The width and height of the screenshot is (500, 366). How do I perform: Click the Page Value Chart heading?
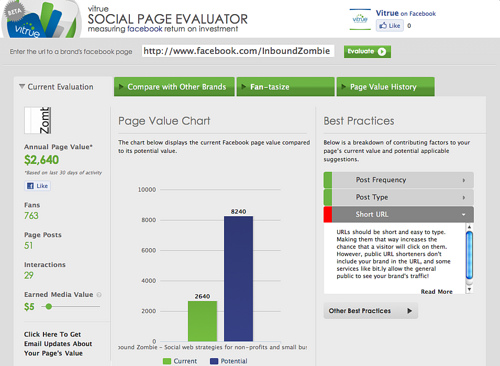[164, 121]
